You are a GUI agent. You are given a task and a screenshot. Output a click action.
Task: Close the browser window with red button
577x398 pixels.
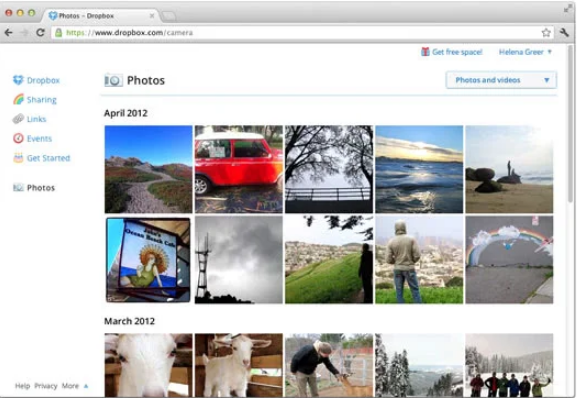(x=9, y=13)
